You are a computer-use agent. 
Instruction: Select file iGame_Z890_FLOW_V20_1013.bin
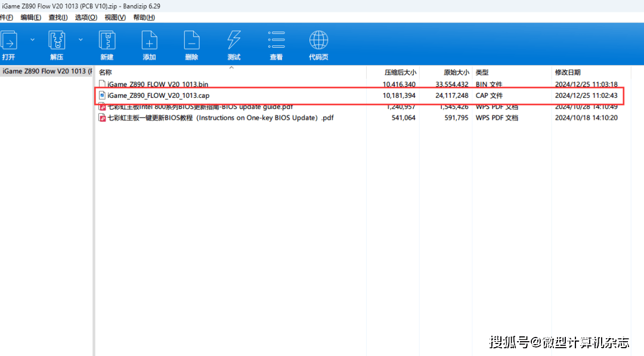click(157, 84)
